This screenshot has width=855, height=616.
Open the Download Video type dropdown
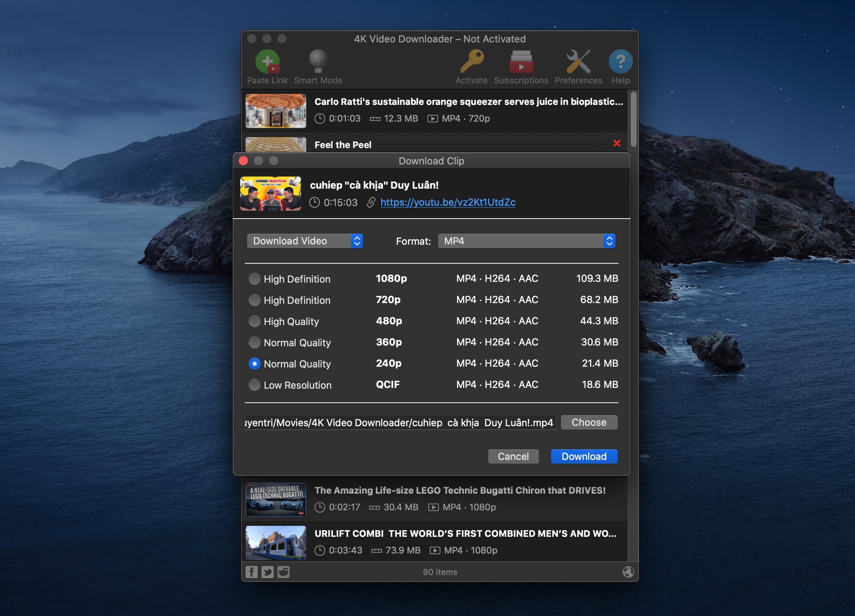click(305, 241)
